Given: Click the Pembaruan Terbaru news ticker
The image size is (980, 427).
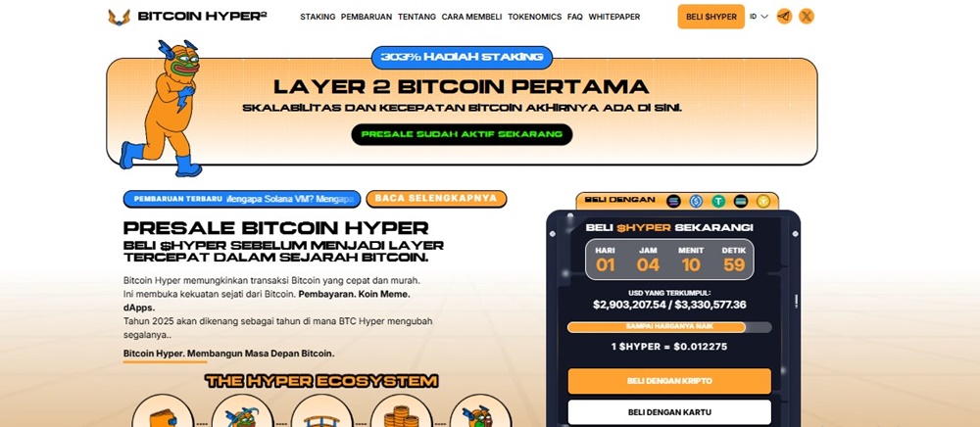Looking at the screenshot, I should (242, 199).
